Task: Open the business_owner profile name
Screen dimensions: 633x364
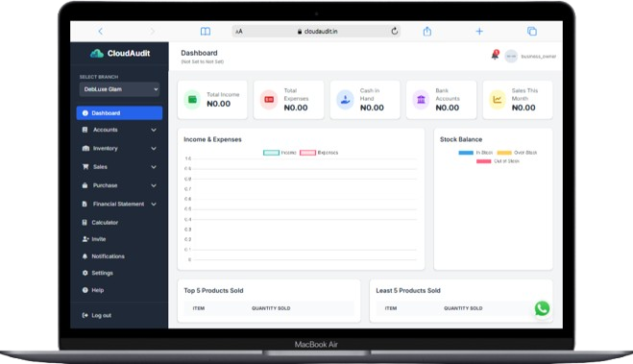Action: [x=539, y=56]
